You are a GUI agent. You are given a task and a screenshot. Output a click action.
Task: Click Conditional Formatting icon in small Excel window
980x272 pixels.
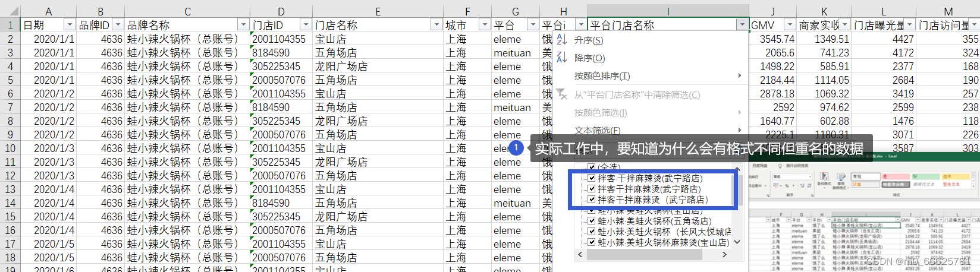tap(824, 178)
